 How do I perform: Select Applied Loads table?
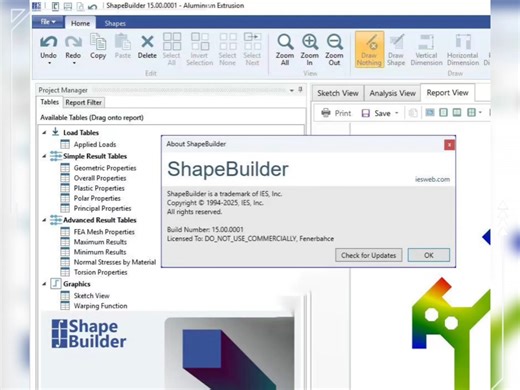point(95,144)
